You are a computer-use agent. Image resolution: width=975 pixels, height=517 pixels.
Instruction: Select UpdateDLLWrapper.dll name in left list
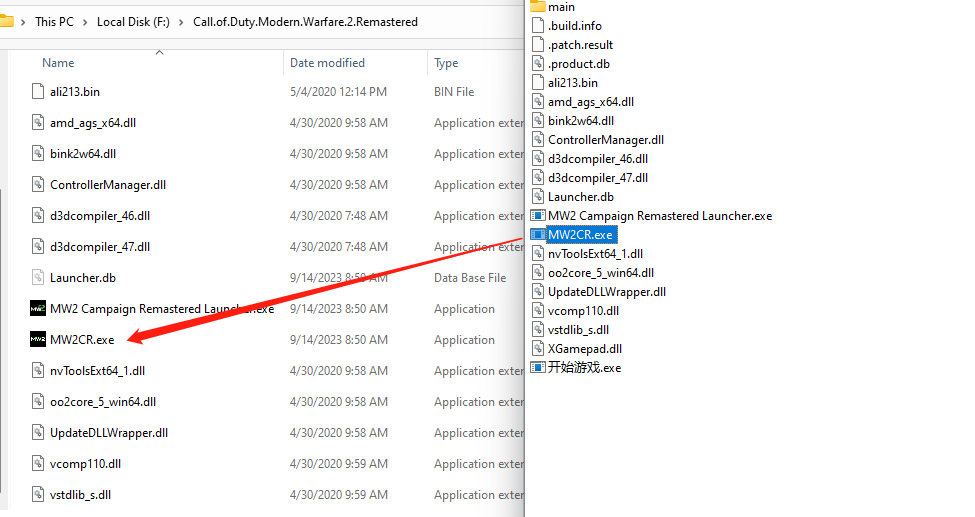[x=109, y=433]
